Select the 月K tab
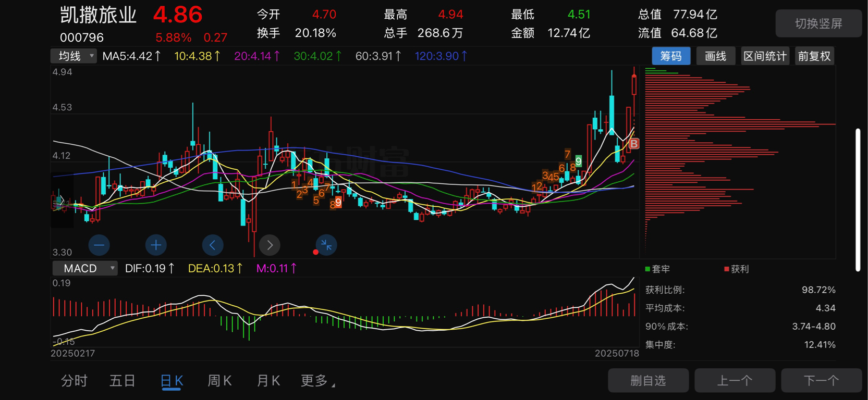The width and height of the screenshot is (868, 400). (x=268, y=381)
